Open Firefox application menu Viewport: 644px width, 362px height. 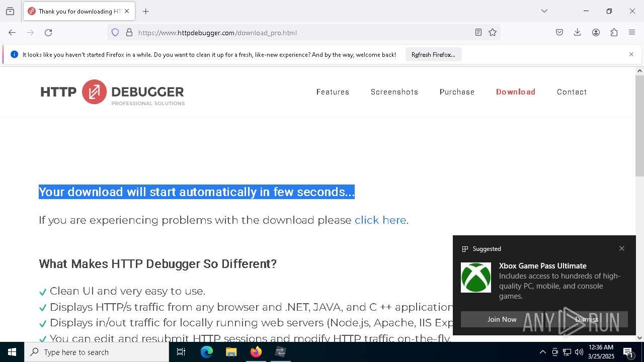click(x=632, y=33)
